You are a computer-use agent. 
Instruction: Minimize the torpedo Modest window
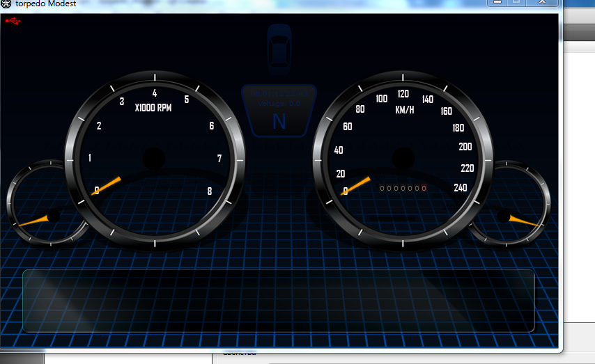pos(497,3)
